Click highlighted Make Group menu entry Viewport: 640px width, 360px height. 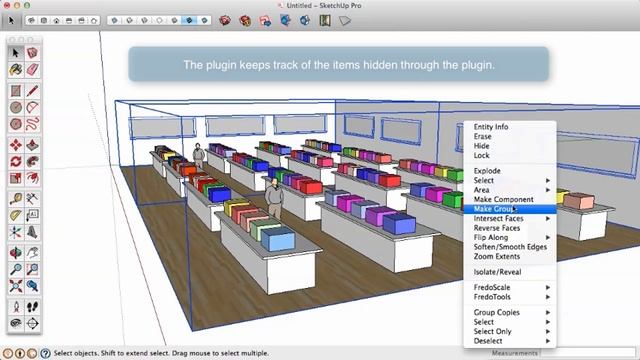pyautogui.click(x=510, y=209)
